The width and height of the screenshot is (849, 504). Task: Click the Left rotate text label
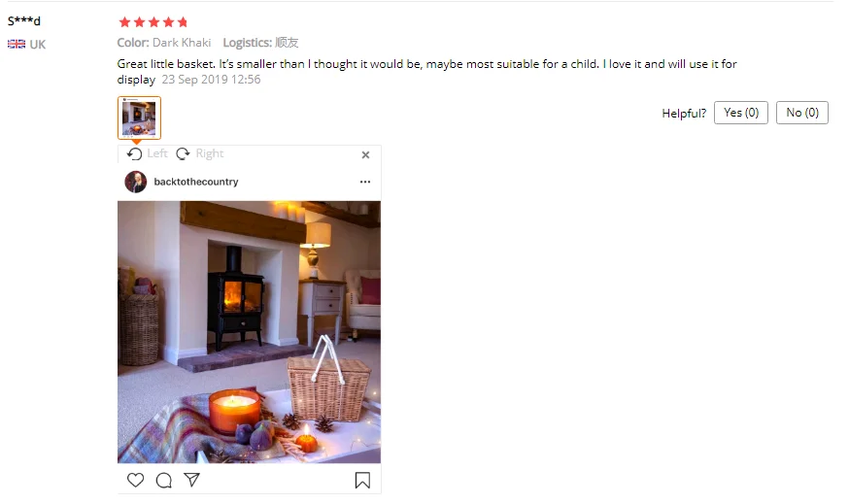pos(157,153)
